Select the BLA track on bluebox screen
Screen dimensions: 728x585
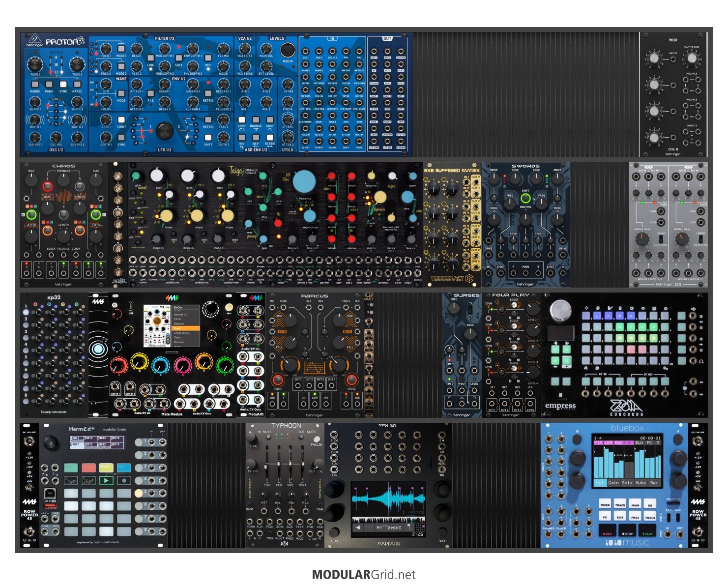tap(639, 442)
